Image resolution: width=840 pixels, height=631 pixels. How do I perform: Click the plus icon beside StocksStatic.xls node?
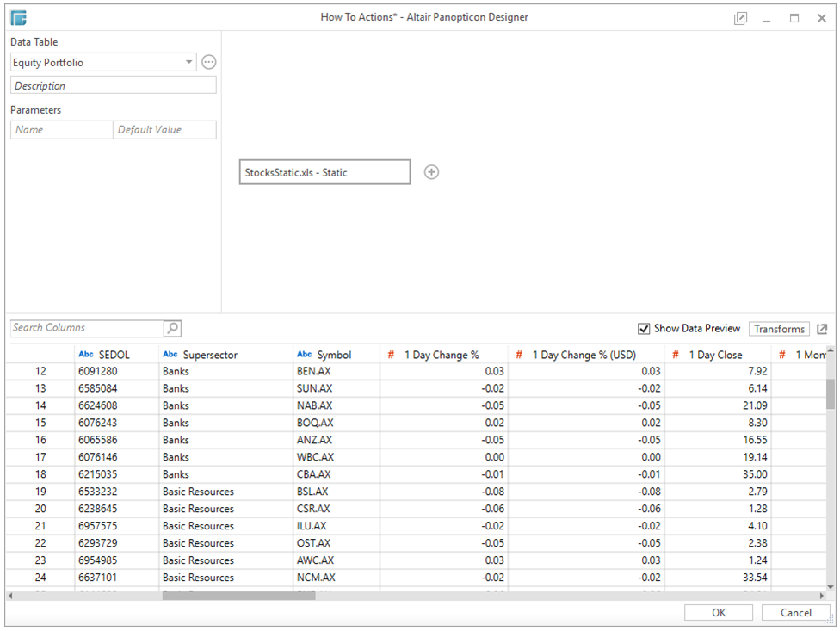[x=431, y=172]
